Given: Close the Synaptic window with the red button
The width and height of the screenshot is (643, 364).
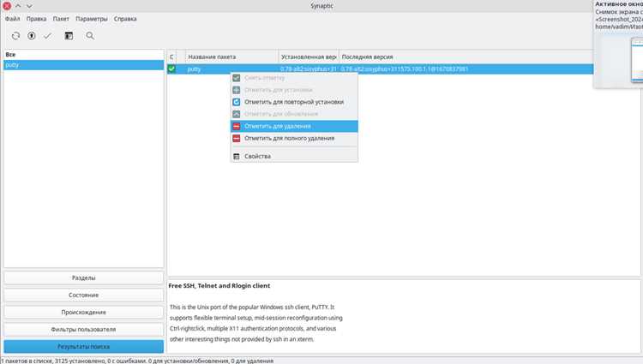Looking at the screenshot, I should (7, 6).
